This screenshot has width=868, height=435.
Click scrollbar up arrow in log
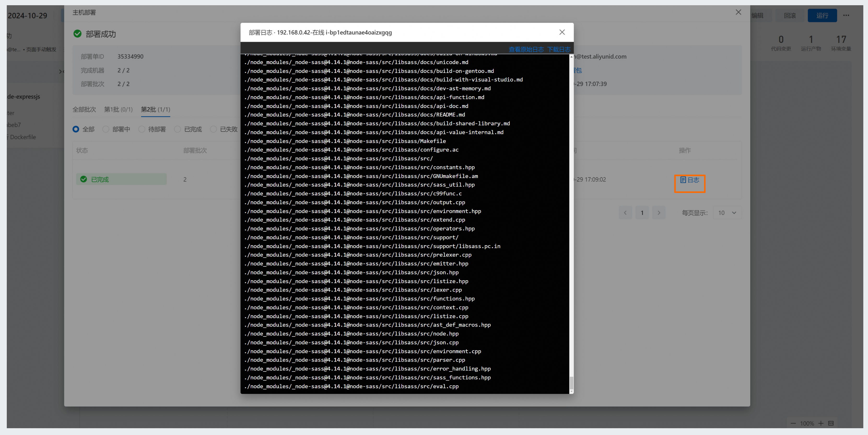[x=571, y=57]
